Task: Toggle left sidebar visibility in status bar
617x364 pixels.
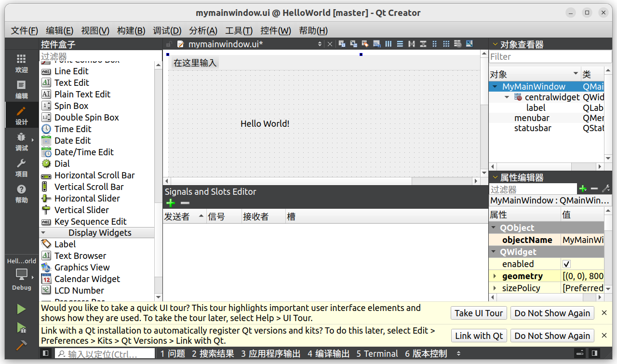Action: 45,353
